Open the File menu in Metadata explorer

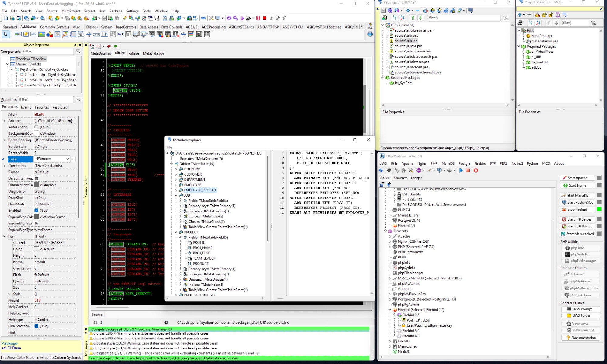coord(169,147)
